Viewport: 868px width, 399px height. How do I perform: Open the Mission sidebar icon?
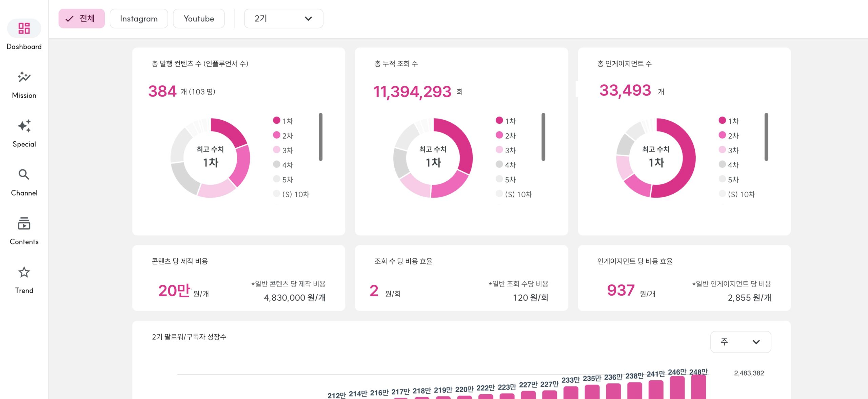pyautogui.click(x=24, y=77)
